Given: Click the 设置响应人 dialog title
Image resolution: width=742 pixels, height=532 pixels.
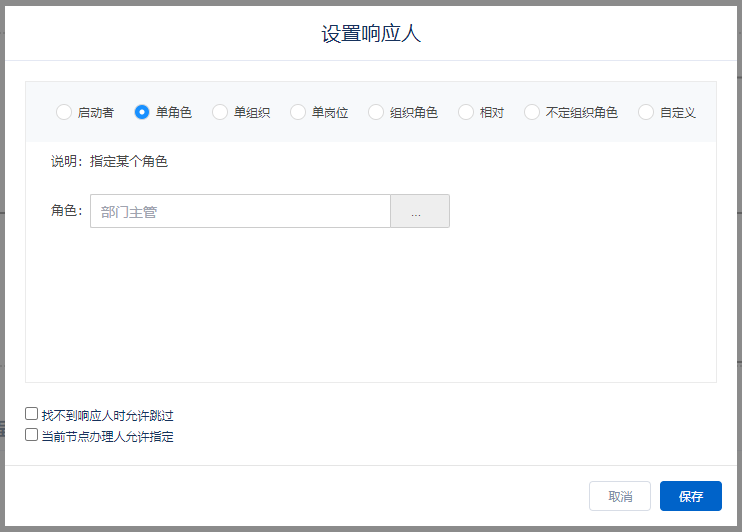Looking at the screenshot, I should coord(371,33).
